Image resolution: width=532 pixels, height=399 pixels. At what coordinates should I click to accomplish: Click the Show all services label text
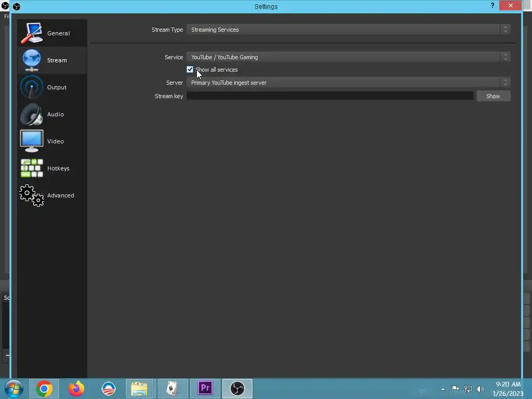coord(217,70)
